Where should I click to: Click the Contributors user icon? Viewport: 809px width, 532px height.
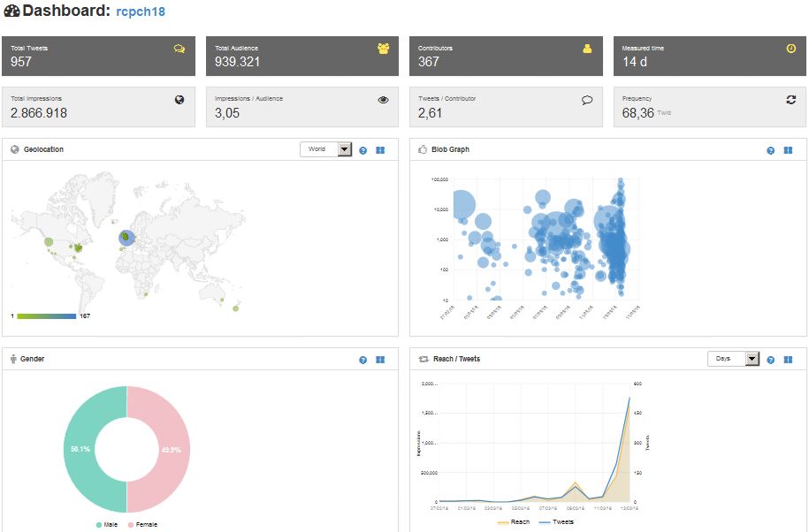(587, 49)
